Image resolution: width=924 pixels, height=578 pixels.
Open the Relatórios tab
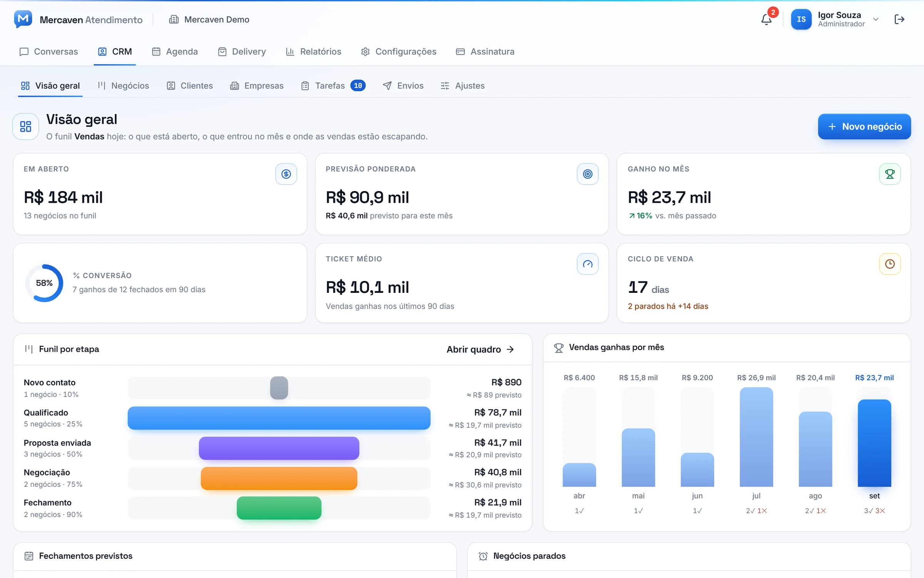(313, 52)
